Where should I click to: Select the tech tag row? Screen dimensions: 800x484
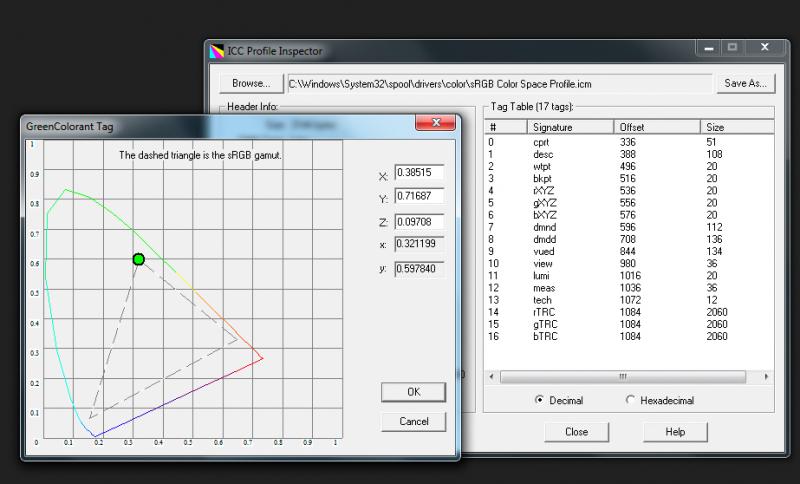tap(629, 300)
